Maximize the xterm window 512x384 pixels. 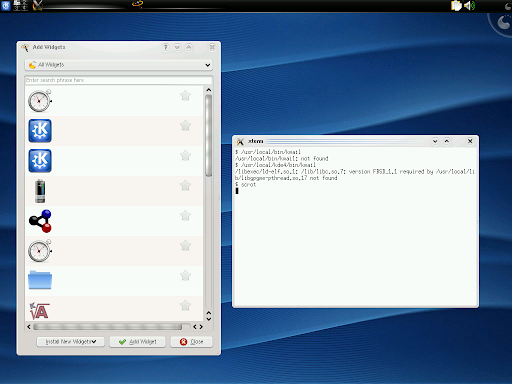(447, 141)
